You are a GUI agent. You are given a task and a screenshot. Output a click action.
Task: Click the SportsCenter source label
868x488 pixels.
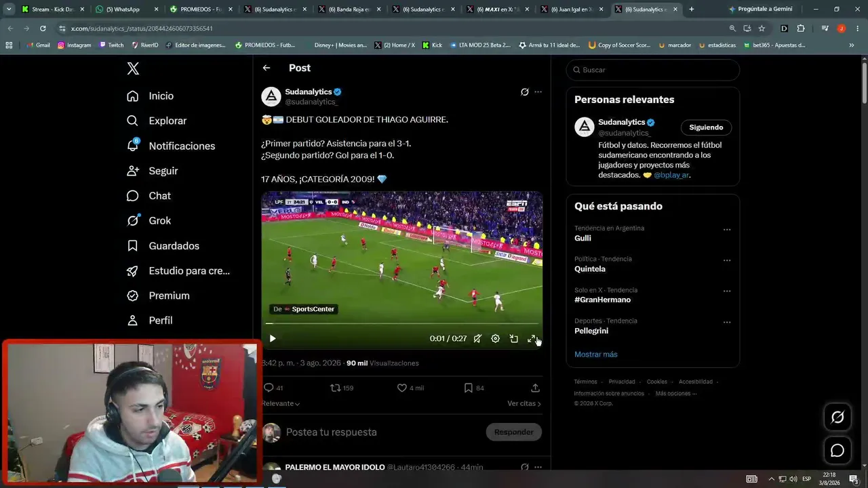(x=304, y=309)
